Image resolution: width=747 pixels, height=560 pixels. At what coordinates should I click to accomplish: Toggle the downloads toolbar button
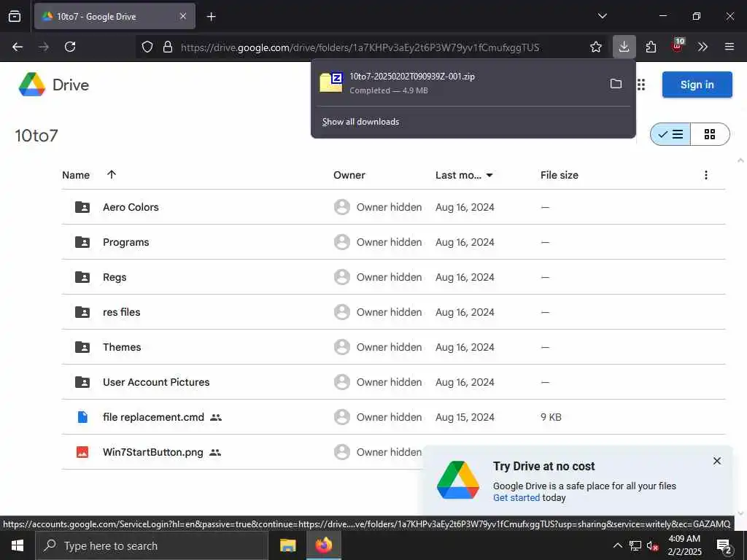click(x=624, y=47)
